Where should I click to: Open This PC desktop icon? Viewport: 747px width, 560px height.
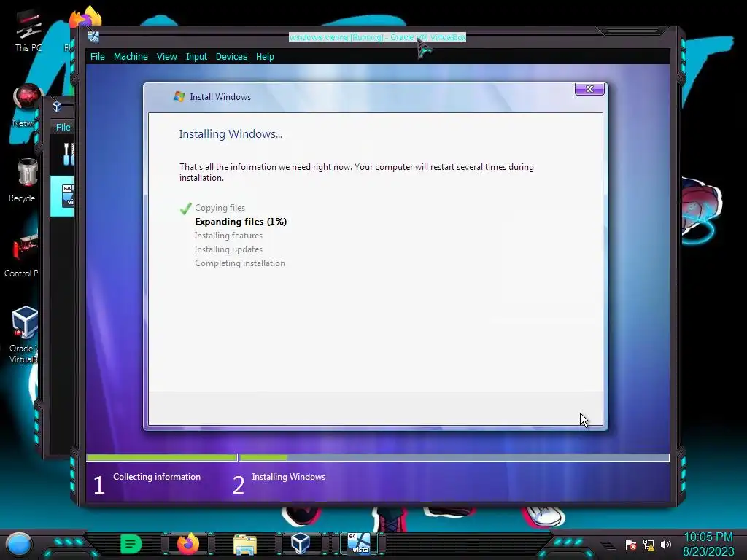pos(28,31)
